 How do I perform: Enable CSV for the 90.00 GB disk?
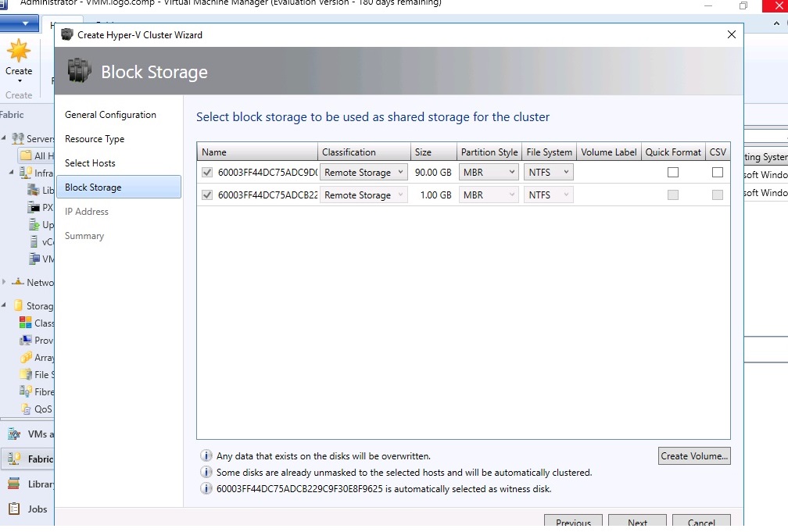(x=718, y=173)
